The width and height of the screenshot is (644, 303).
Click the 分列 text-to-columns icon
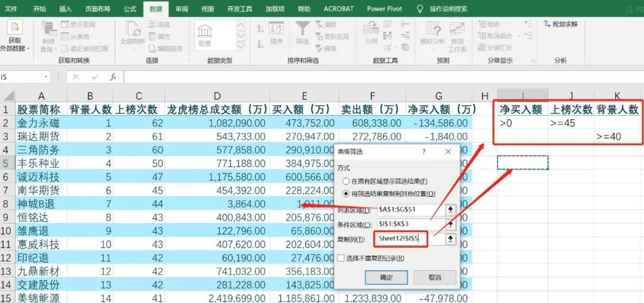(x=371, y=32)
